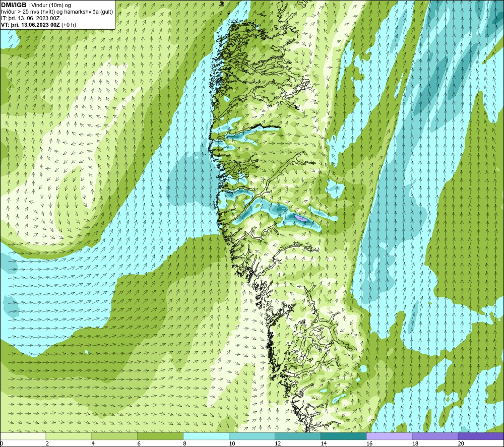Viewport: 504px width, 447px height.
Task: Click the 0–2 m/s pale color swatch
Action: 23,436
